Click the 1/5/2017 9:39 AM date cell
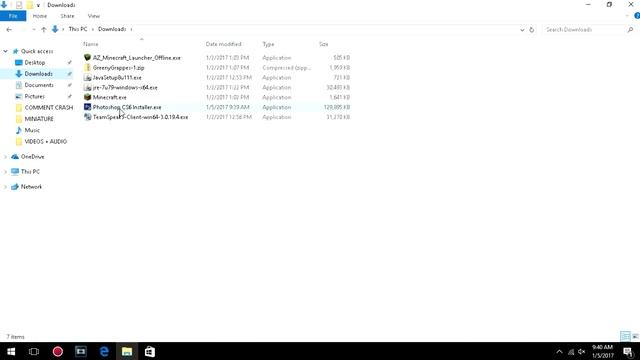Screen dimensions: 640x360 pos(227,107)
